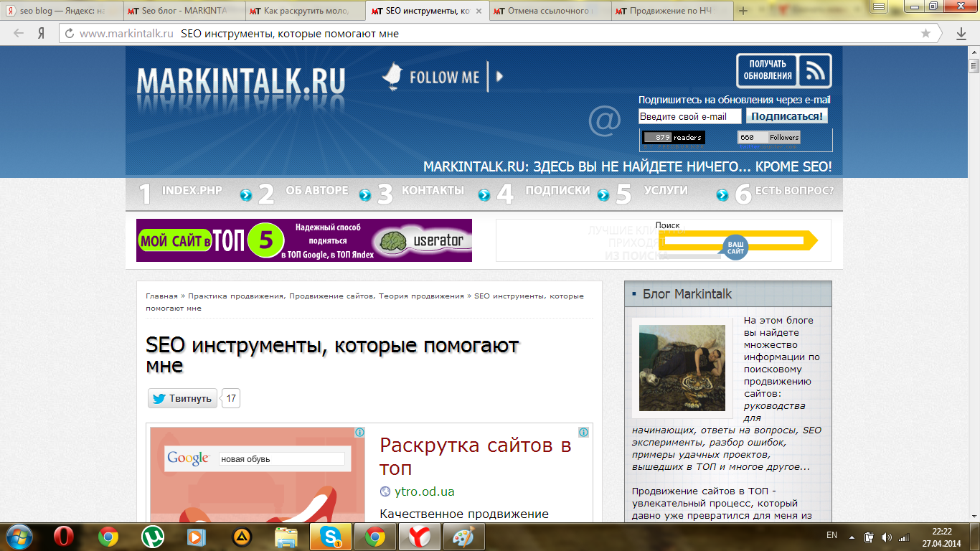Open Paint from the taskbar
This screenshot has width=980, height=551.
pos(463,536)
